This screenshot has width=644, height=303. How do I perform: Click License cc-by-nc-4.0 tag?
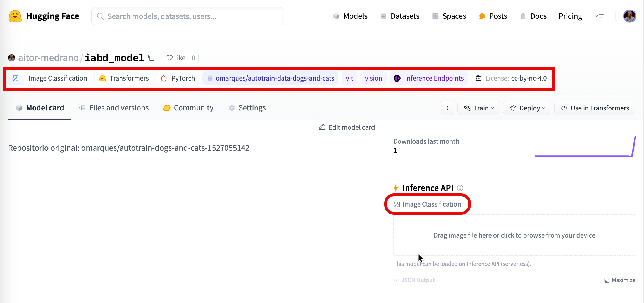coord(511,78)
